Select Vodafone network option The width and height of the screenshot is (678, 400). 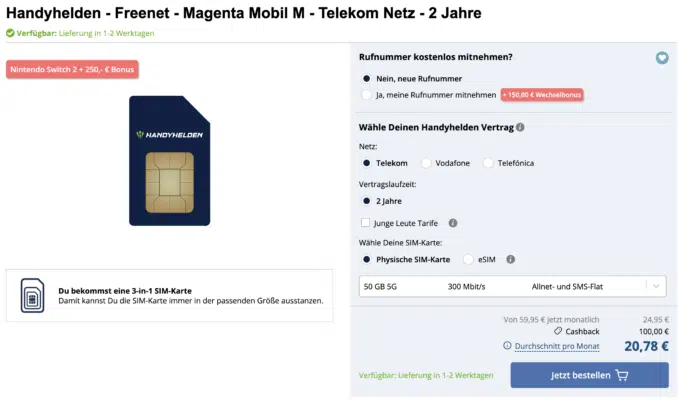pyautogui.click(x=427, y=163)
